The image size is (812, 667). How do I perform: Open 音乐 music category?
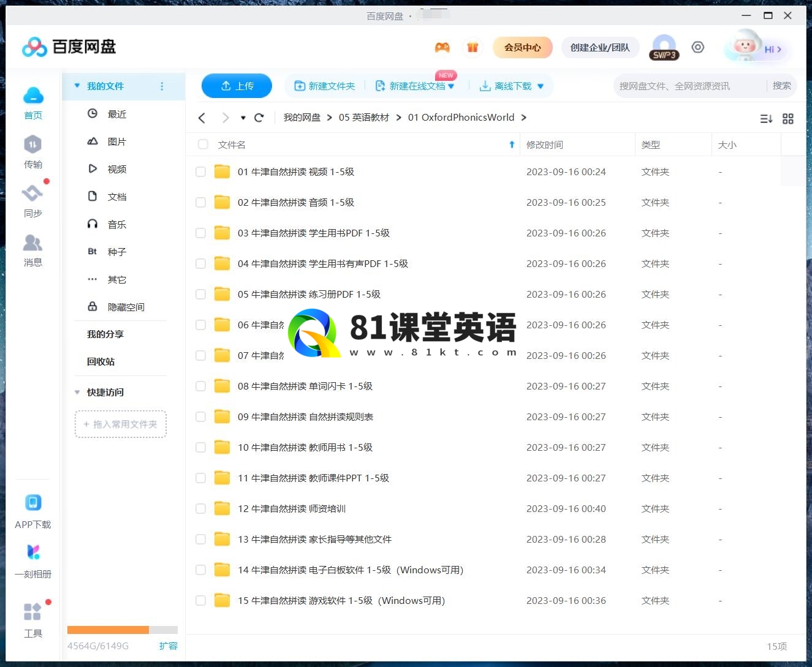coord(117,224)
